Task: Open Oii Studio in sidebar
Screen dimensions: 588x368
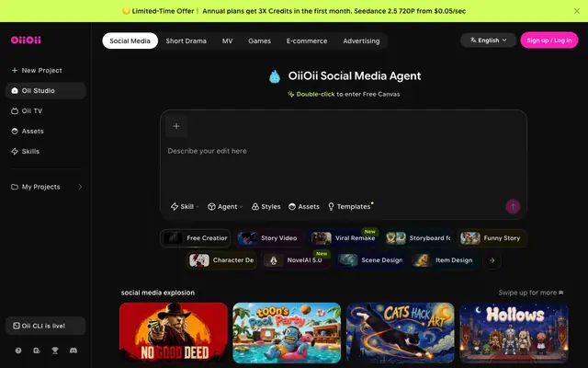Action: (46, 90)
